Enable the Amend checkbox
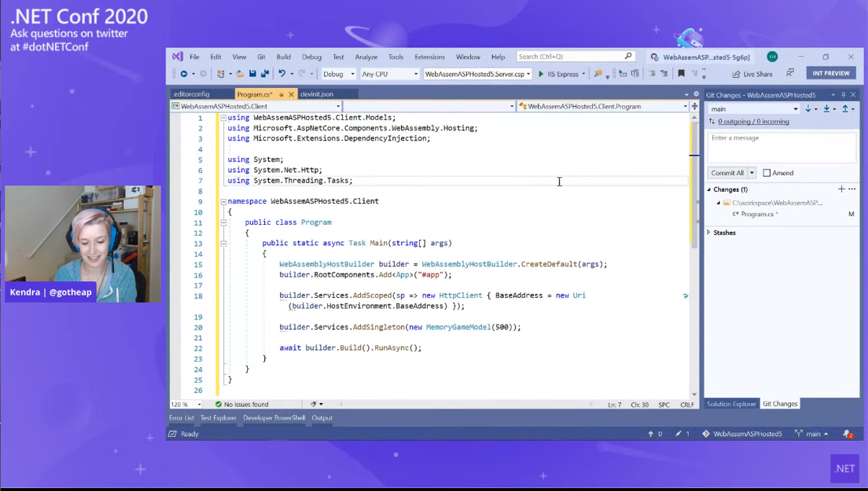The height and width of the screenshot is (491, 868). click(x=767, y=173)
